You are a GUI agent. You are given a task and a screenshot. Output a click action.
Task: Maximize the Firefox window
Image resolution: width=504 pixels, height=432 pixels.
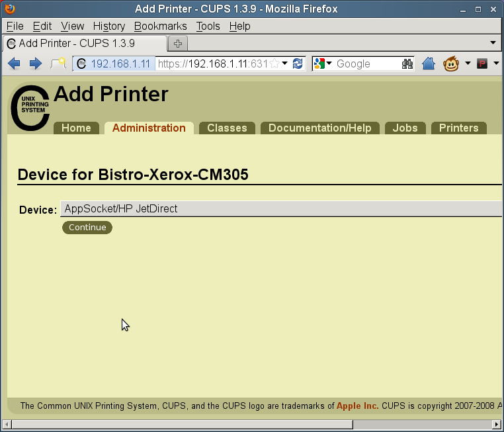point(478,9)
